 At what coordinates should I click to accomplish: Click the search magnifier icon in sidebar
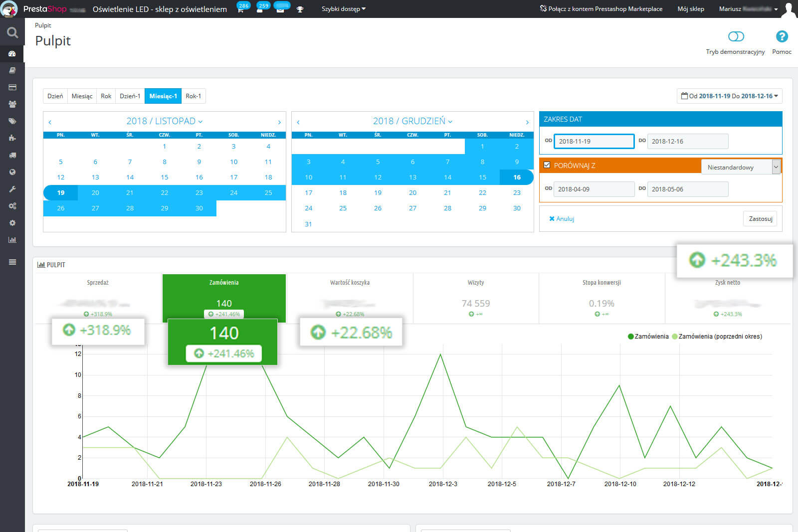(12, 33)
